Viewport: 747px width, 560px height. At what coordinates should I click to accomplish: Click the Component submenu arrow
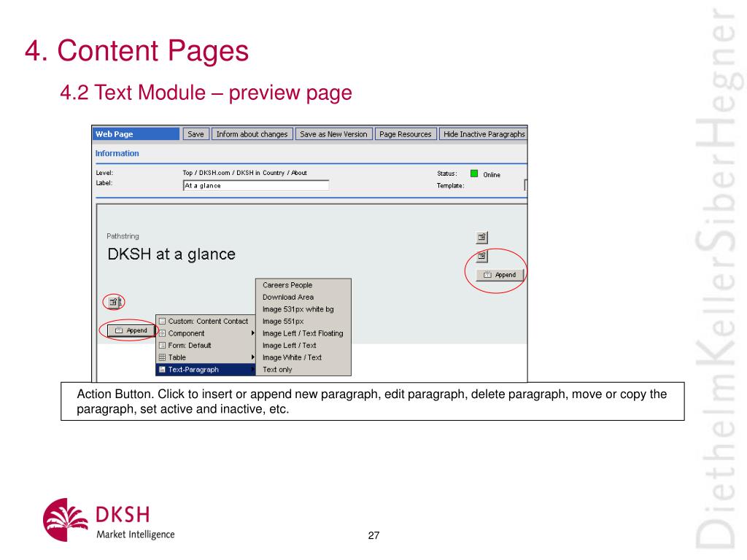[252, 333]
